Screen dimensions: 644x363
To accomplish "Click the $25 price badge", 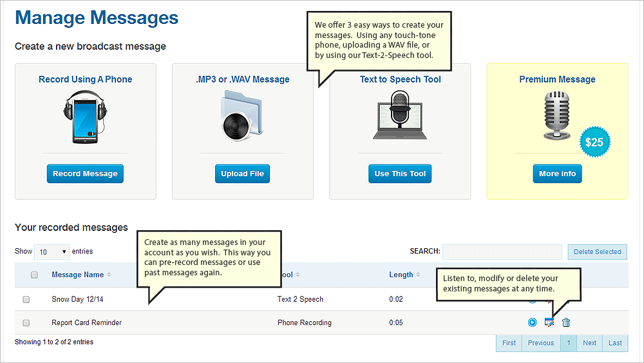I will tap(594, 142).
